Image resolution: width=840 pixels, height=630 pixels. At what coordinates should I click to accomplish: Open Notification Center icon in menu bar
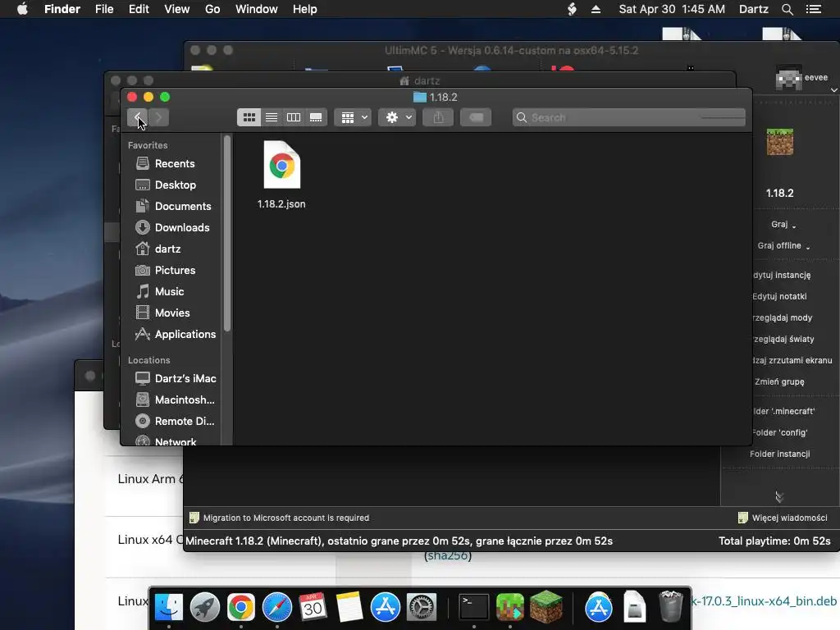click(814, 9)
